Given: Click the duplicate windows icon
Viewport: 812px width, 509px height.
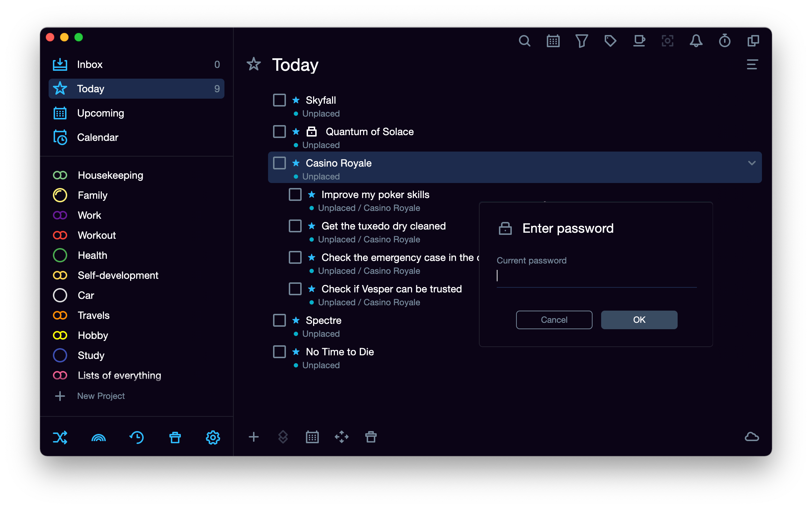Looking at the screenshot, I should [x=753, y=41].
